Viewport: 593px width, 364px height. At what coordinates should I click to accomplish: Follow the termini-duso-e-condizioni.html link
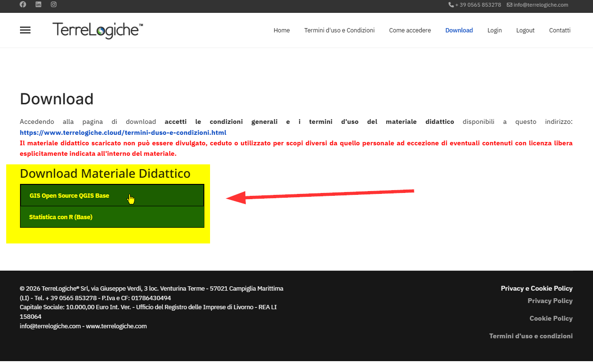click(x=123, y=132)
